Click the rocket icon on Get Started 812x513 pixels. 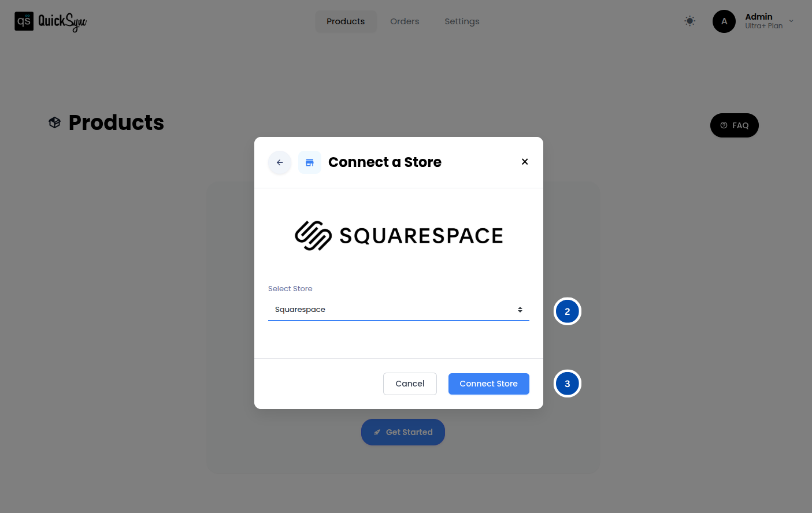pyautogui.click(x=378, y=432)
